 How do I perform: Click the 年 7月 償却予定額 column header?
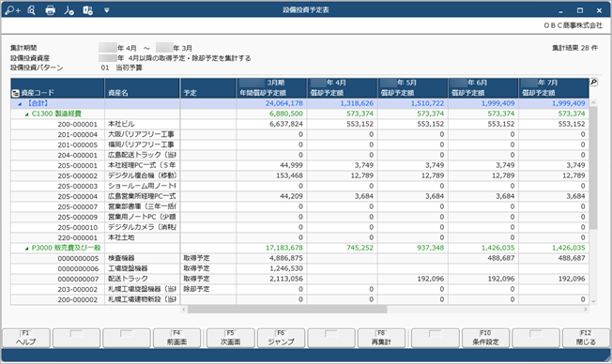554,88
